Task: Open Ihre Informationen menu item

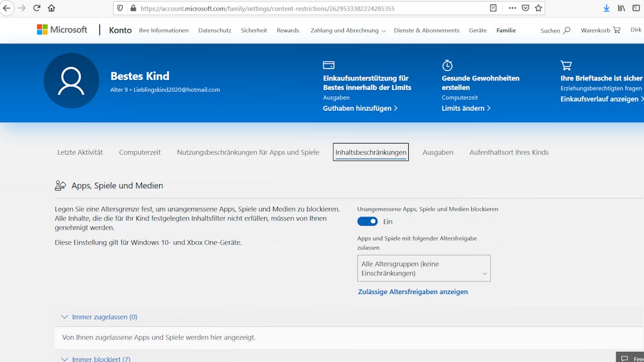Action: click(164, 30)
